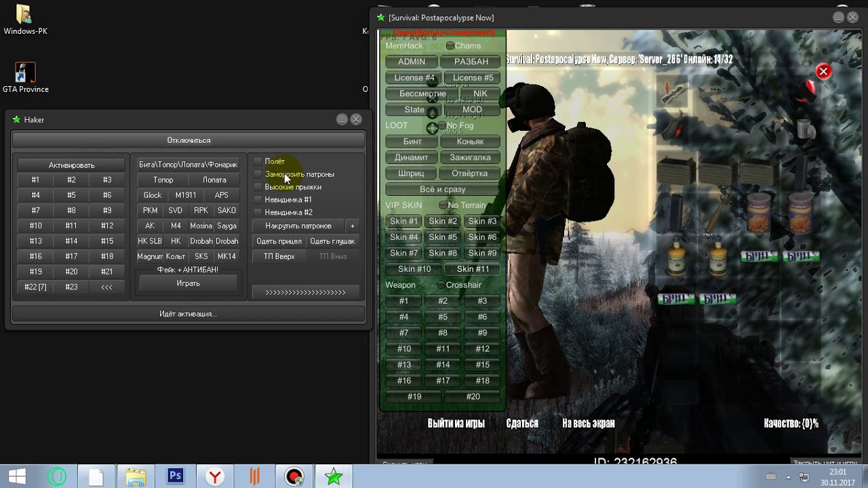
Task: Open Yandex browser from the taskbar
Action: coord(215,476)
